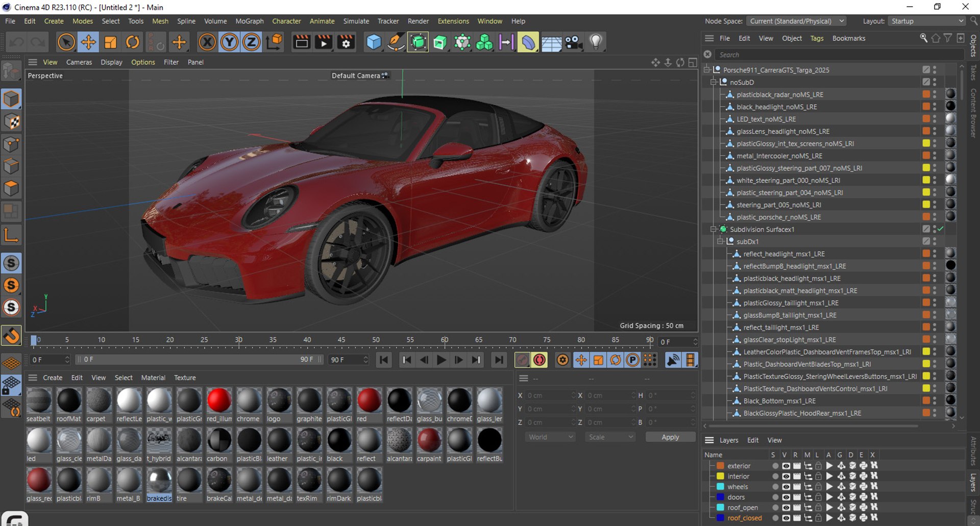
Task: Open material manager Texture menu
Action: click(185, 378)
